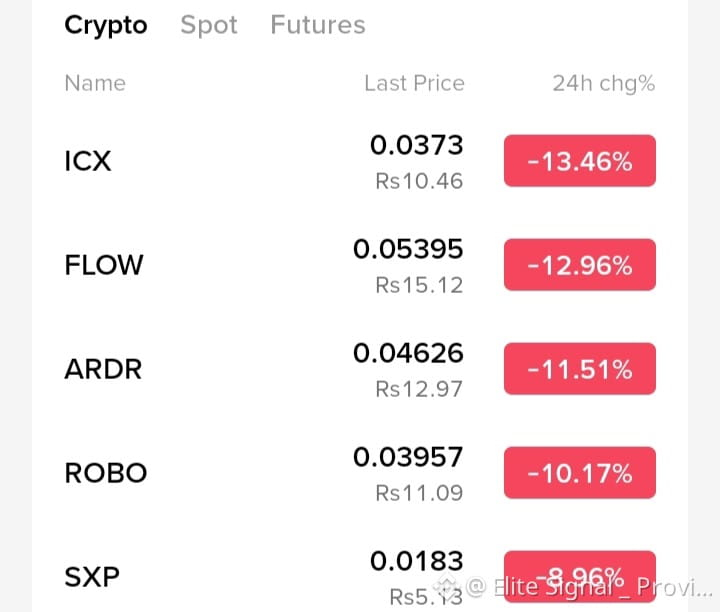Click ICX last price 0.0373

pos(416,145)
